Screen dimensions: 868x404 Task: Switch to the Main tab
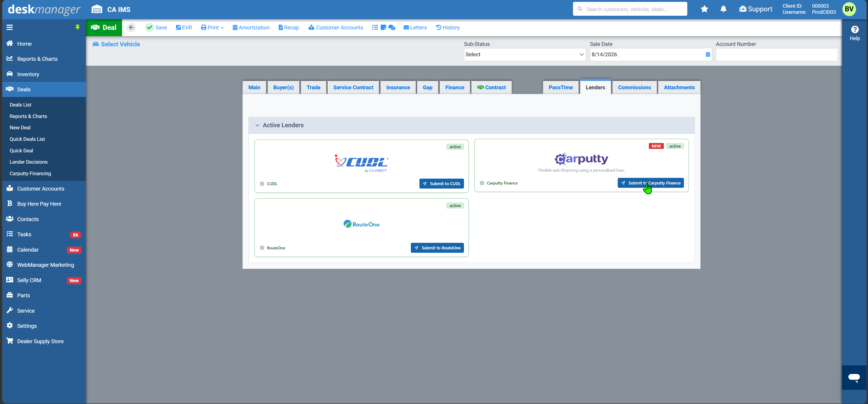click(x=254, y=88)
